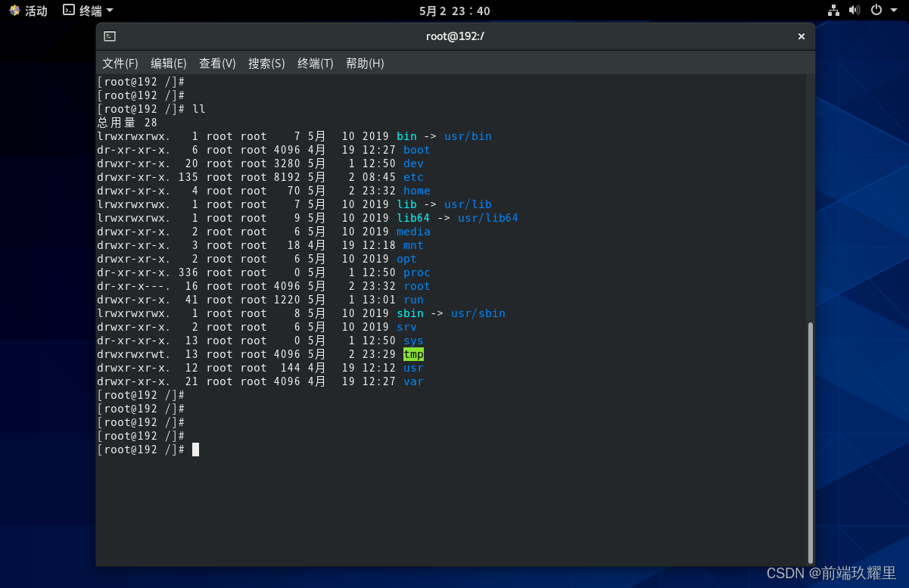The image size is (909, 588).
Task: Click the highlighted 'tmp' directory name
Action: tap(413, 354)
